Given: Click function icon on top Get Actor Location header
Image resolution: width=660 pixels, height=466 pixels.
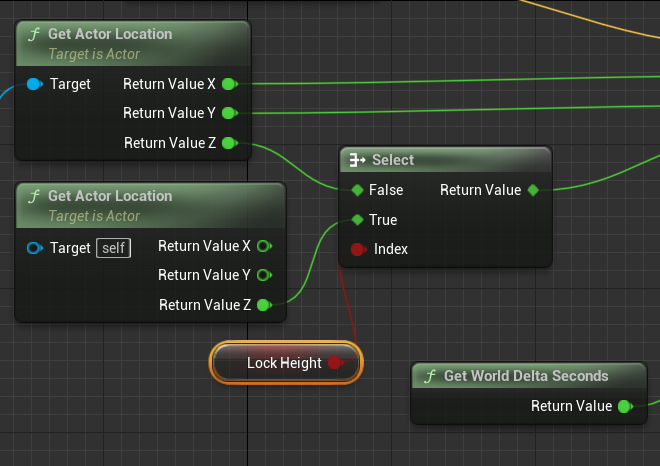Looking at the screenshot, I should click(x=34, y=34).
